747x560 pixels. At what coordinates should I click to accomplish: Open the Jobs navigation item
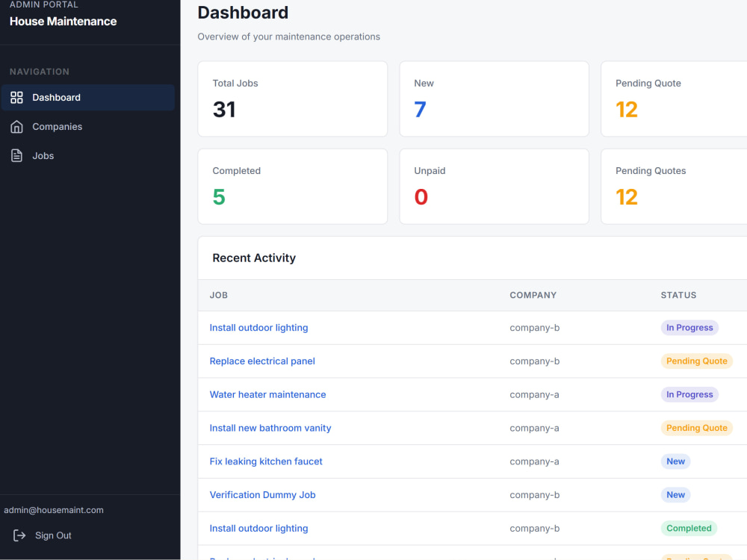88,156
